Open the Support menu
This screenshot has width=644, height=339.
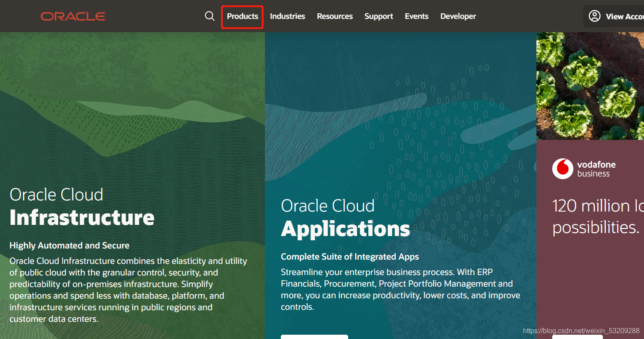pyautogui.click(x=379, y=16)
